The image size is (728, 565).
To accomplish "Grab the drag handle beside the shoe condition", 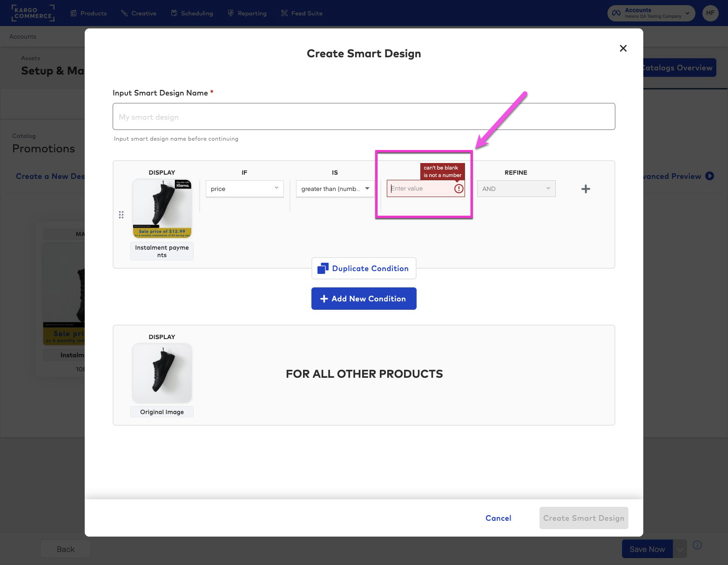I will 121,214.
